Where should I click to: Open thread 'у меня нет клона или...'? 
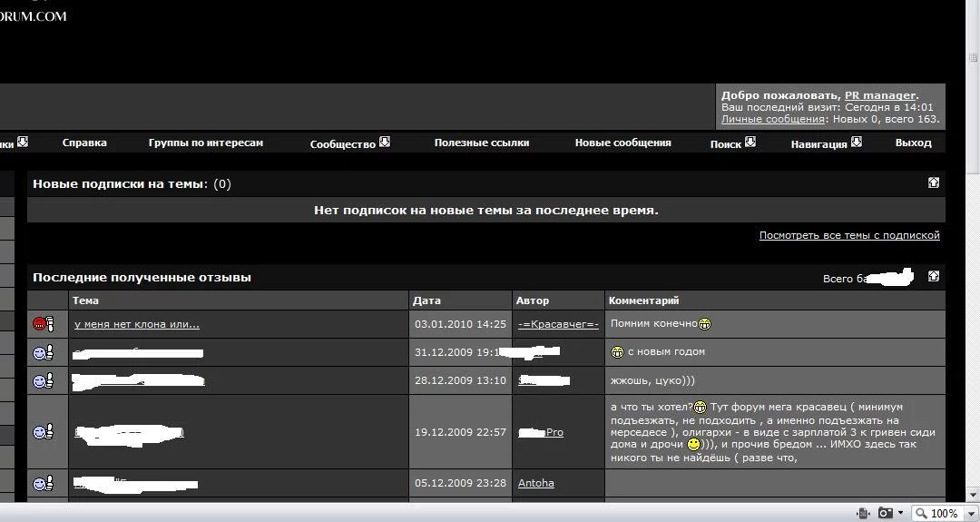pyautogui.click(x=137, y=324)
